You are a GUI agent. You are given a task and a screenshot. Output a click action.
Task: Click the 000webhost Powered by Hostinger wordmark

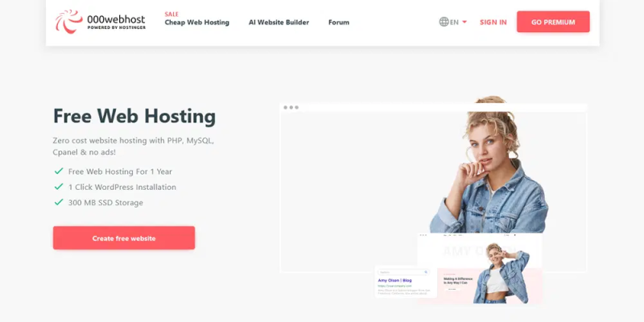[116, 22]
